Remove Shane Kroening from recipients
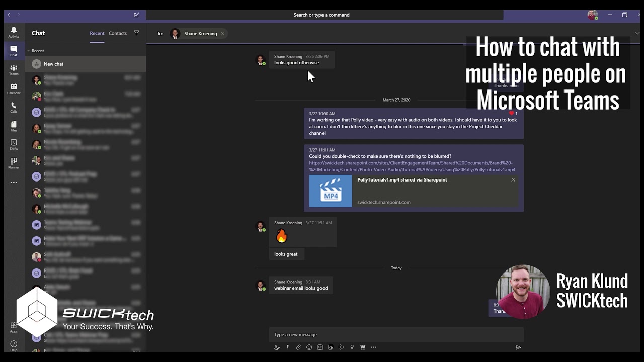 coord(222,34)
